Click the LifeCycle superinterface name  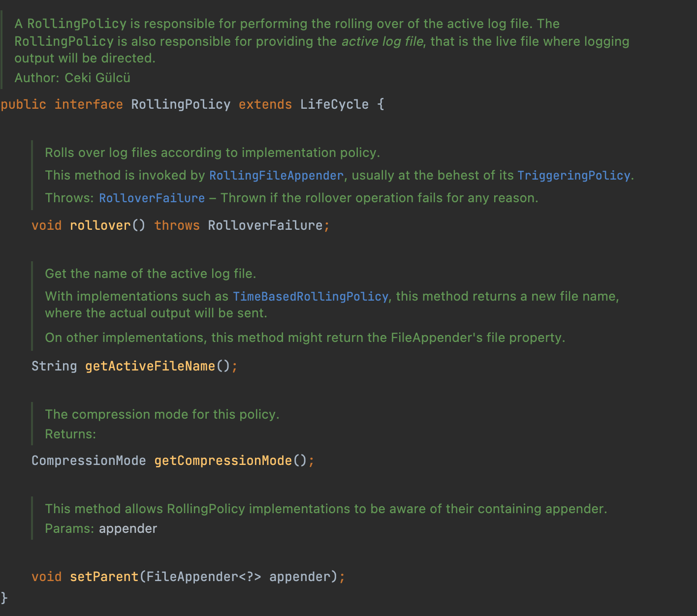[x=335, y=104]
